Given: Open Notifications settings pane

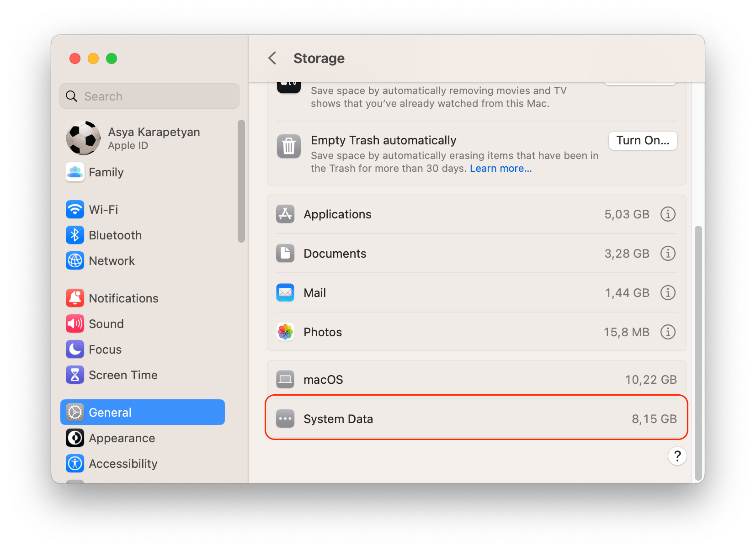Looking at the screenshot, I should click(x=123, y=298).
